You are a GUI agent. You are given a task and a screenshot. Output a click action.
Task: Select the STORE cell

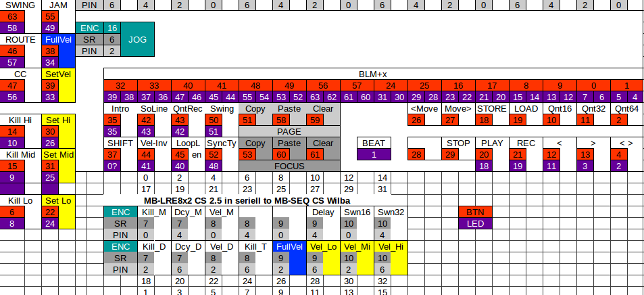(x=492, y=108)
